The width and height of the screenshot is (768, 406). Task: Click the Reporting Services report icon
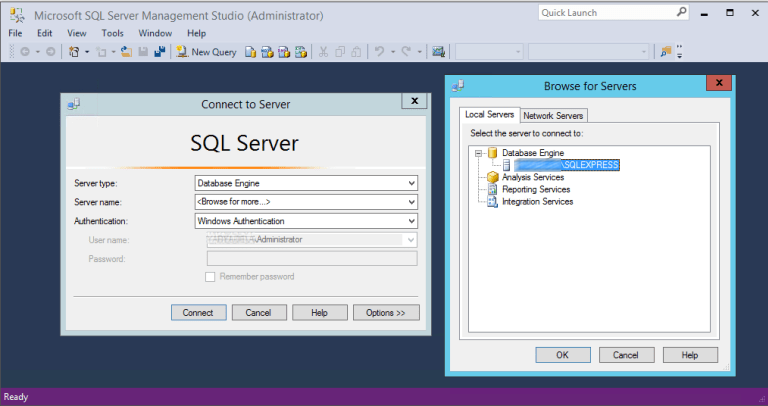tap(493, 190)
